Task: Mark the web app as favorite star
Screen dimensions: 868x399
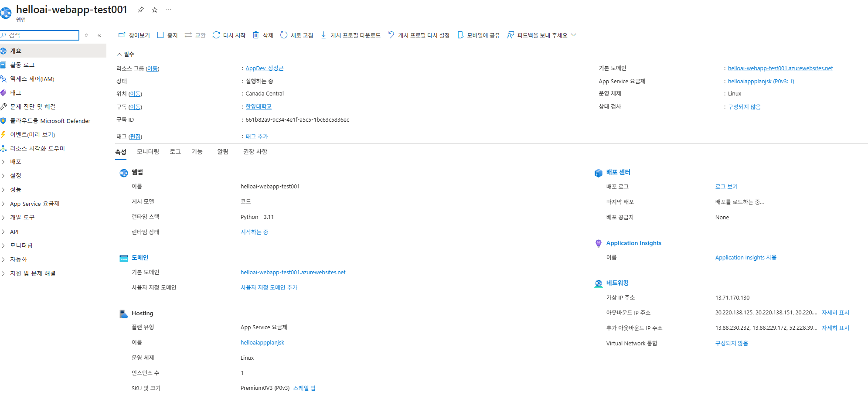Action: (x=155, y=10)
